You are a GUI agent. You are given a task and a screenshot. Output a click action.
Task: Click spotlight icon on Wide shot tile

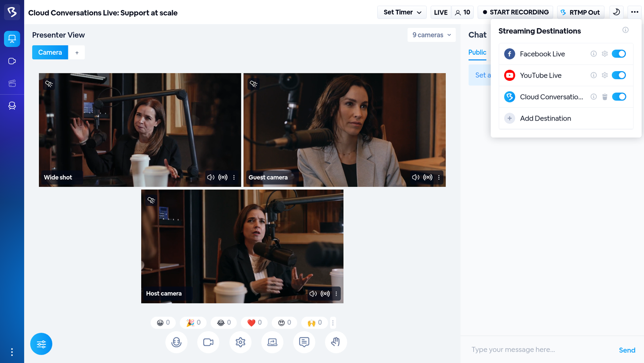49,84
